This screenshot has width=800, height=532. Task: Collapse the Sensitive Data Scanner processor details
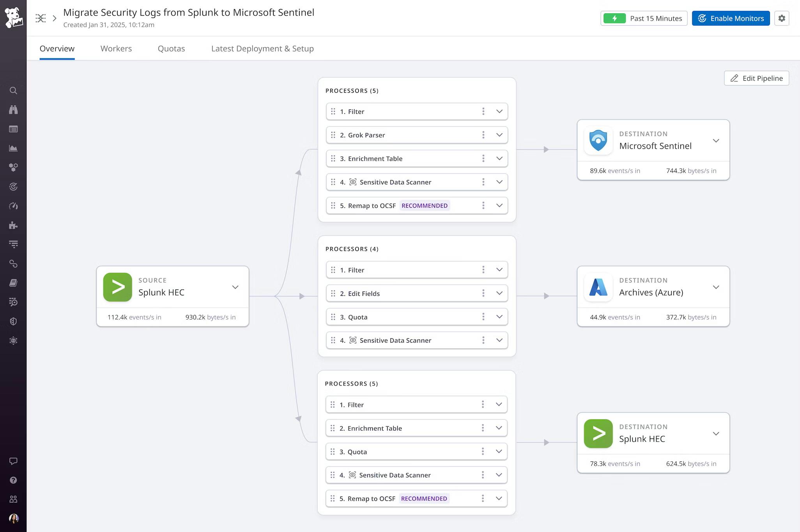(499, 182)
